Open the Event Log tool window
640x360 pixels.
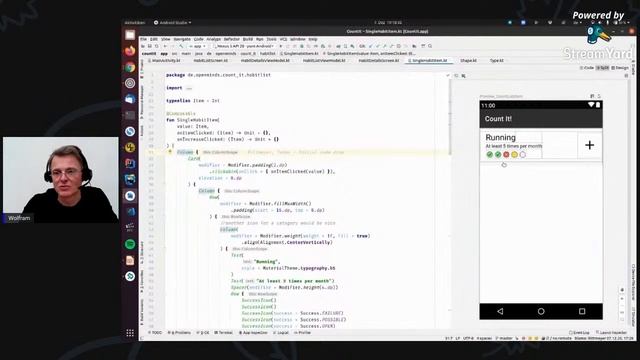tap(579, 333)
